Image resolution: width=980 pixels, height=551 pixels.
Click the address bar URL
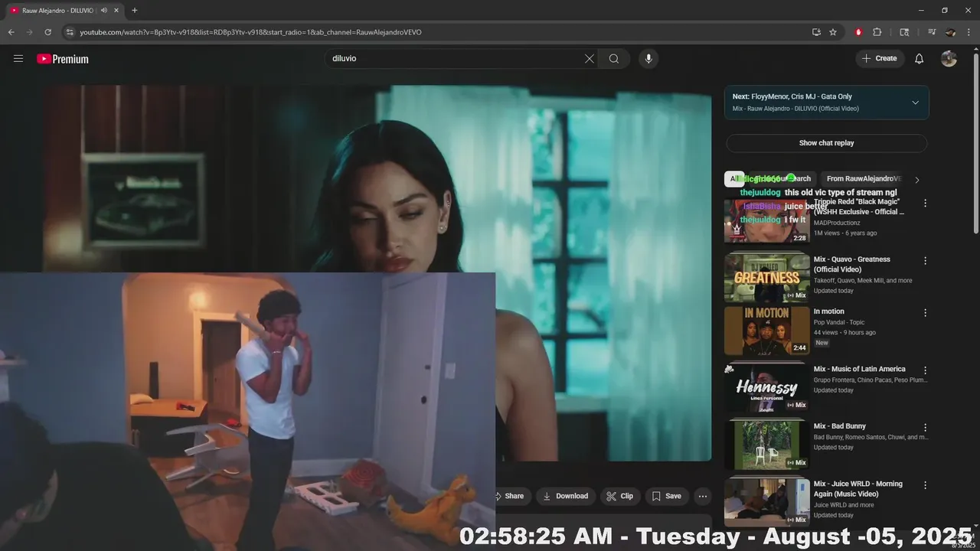[x=250, y=32]
